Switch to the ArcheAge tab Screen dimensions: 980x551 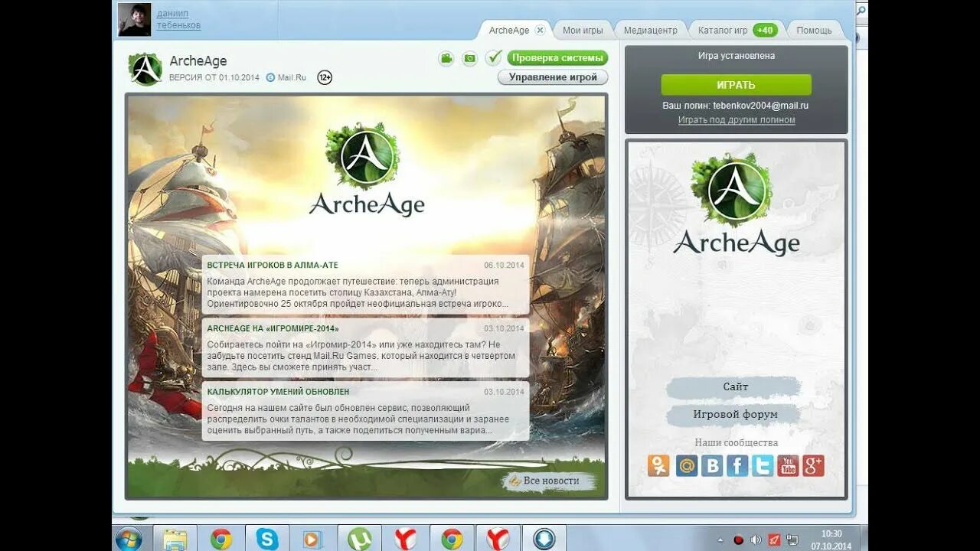(x=509, y=31)
